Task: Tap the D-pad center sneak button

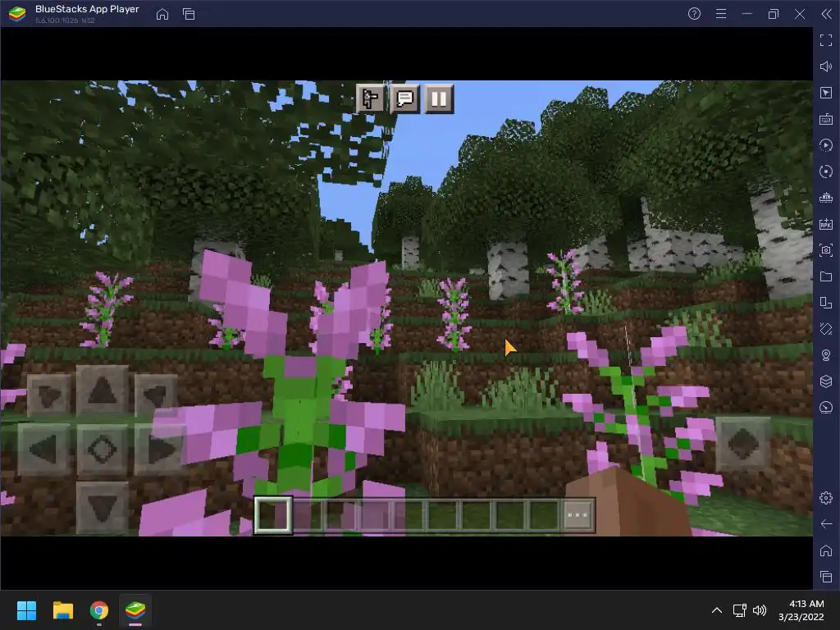Action: (x=102, y=449)
